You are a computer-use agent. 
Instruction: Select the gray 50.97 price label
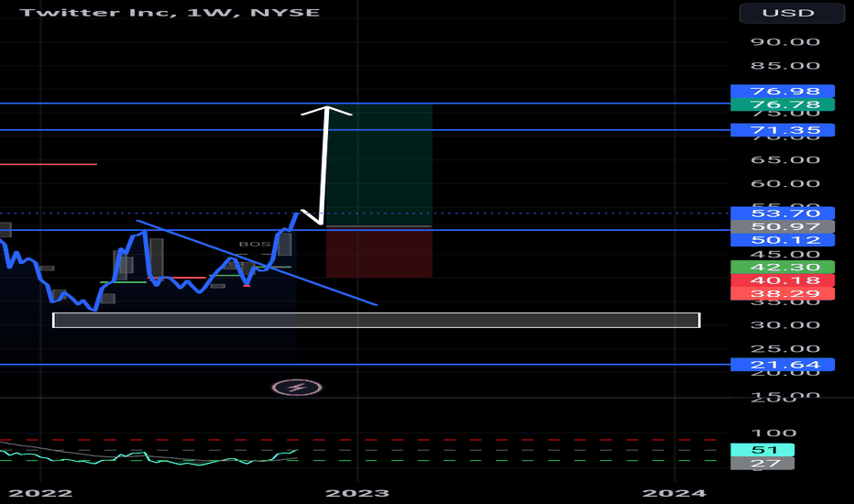(783, 226)
